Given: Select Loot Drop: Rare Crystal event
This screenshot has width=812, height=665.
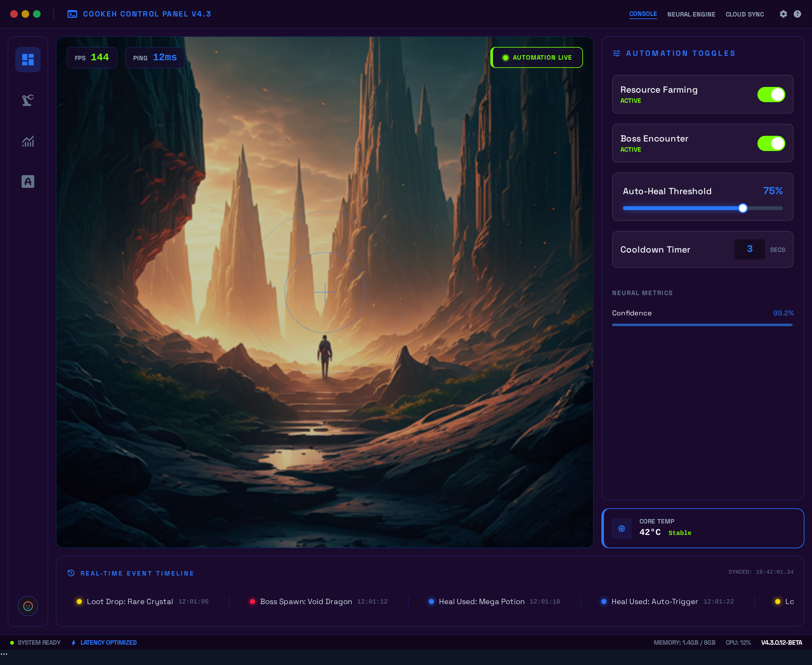Looking at the screenshot, I should tap(129, 602).
